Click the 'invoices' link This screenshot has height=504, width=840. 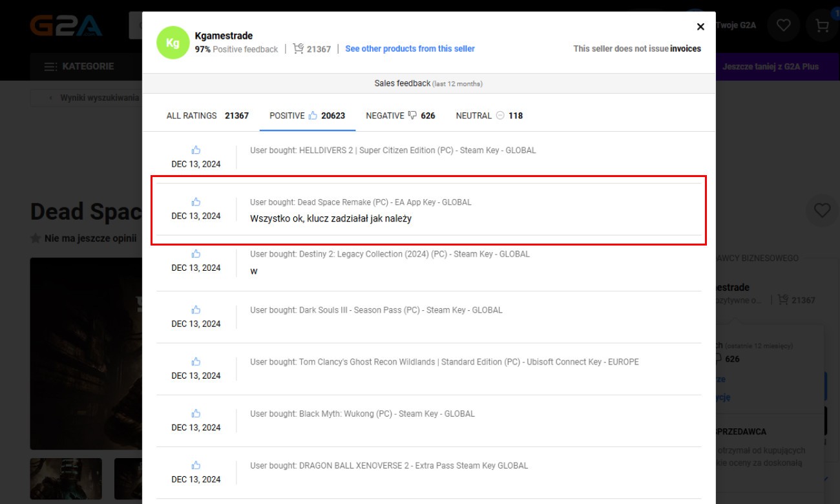point(686,48)
